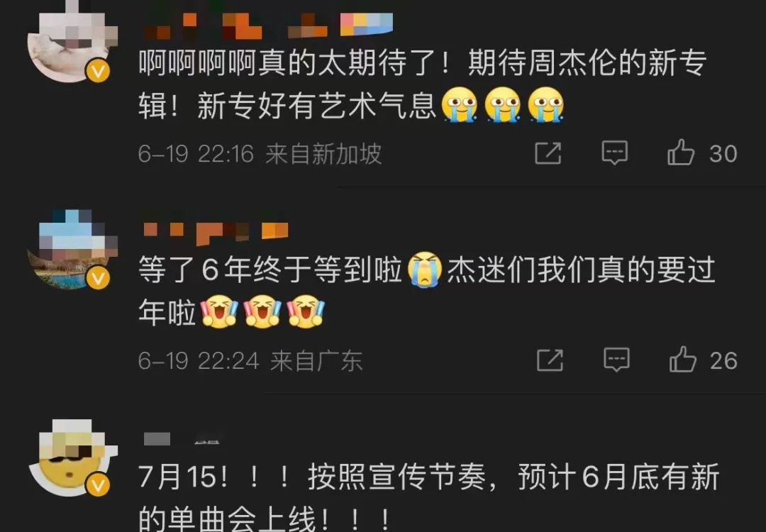Viewport: 766px width, 532px height.
Task: Open the second commenter's landscape avatar
Action: [72, 249]
